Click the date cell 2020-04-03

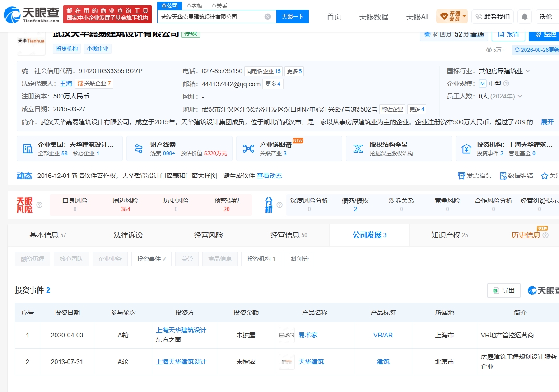click(67, 335)
